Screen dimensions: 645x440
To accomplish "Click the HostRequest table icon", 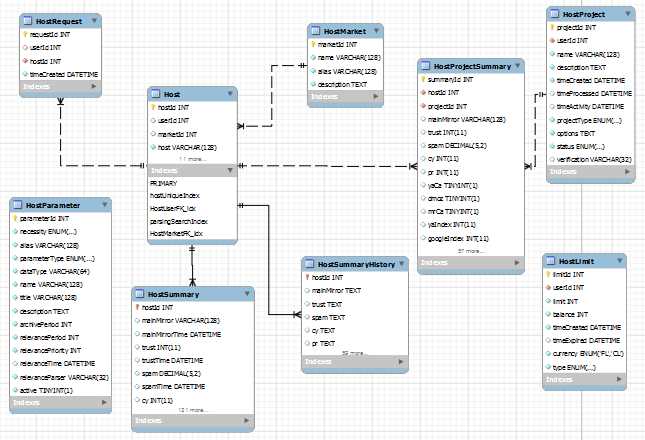I will point(28,21).
